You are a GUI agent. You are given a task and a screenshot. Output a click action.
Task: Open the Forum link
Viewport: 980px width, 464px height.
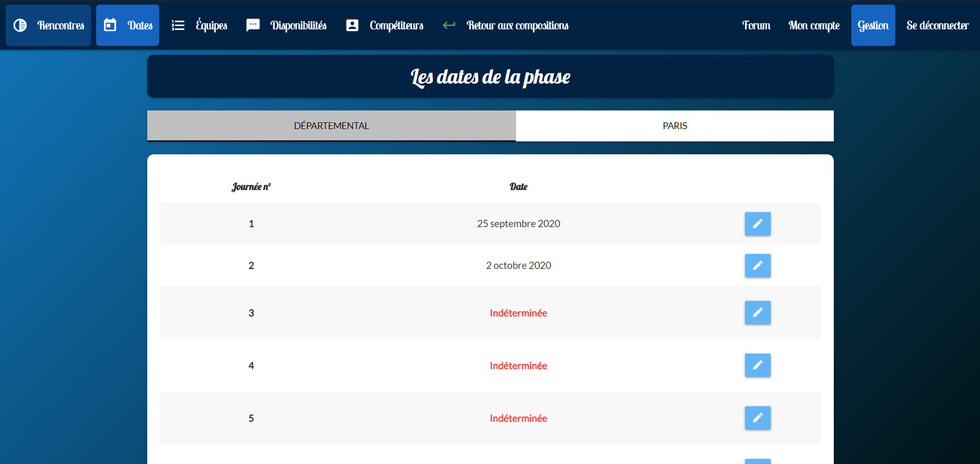click(x=756, y=25)
